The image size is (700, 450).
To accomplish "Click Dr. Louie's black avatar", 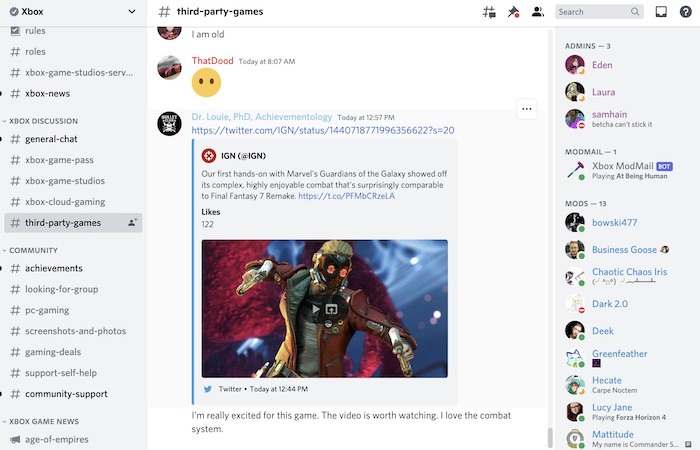I will click(169, 124).
